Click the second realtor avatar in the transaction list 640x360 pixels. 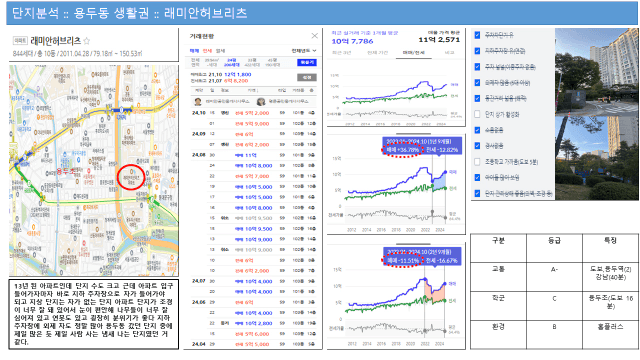(261, 101)
